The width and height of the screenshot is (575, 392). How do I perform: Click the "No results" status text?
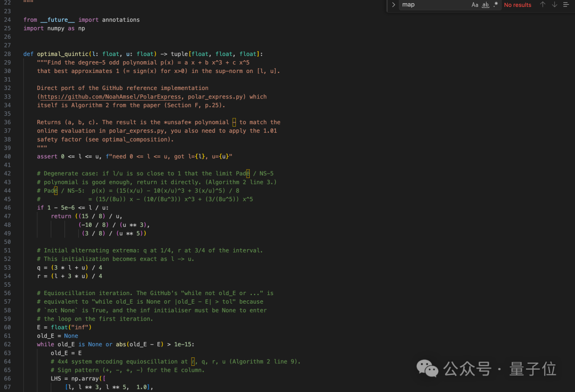pyautogui.click(x=517, y=5)
